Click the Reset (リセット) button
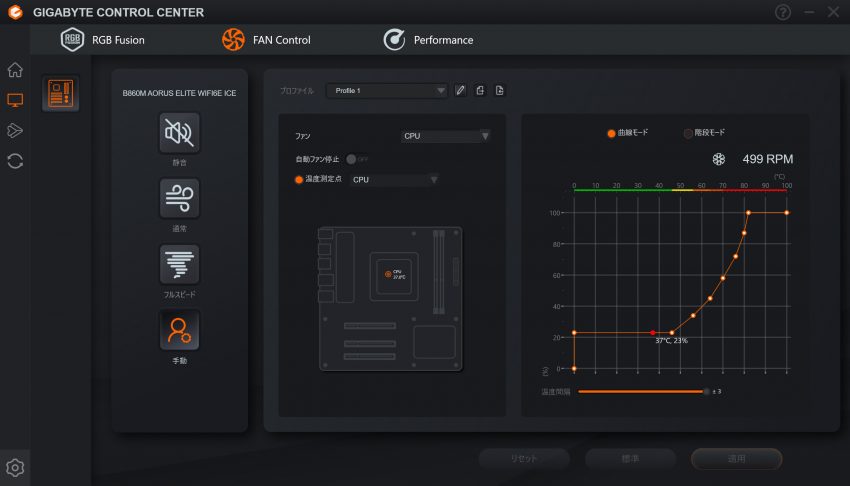Screen dimensions: 850x486 point(524,458)
